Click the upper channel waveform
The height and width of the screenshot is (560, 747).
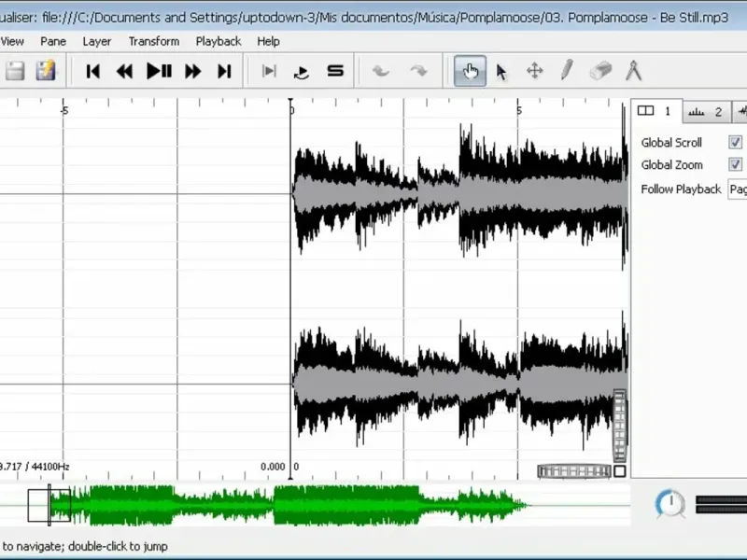pos(459,194)
